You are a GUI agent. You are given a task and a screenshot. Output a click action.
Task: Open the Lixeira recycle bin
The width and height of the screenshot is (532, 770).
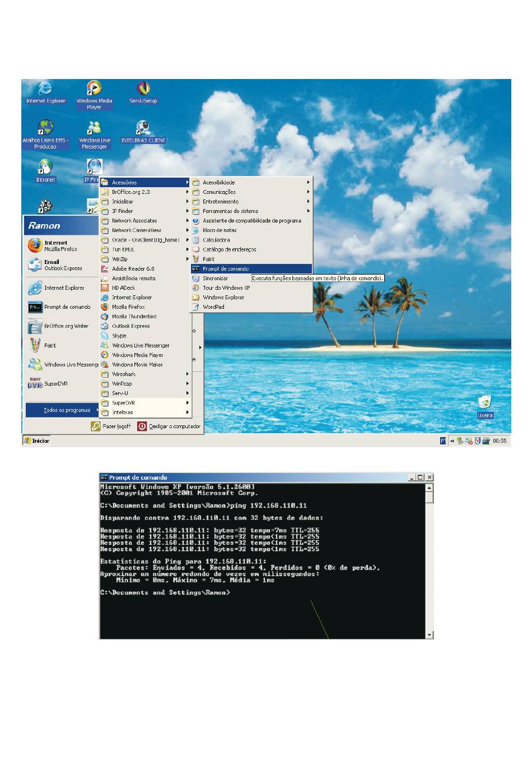tap(485, 407)
